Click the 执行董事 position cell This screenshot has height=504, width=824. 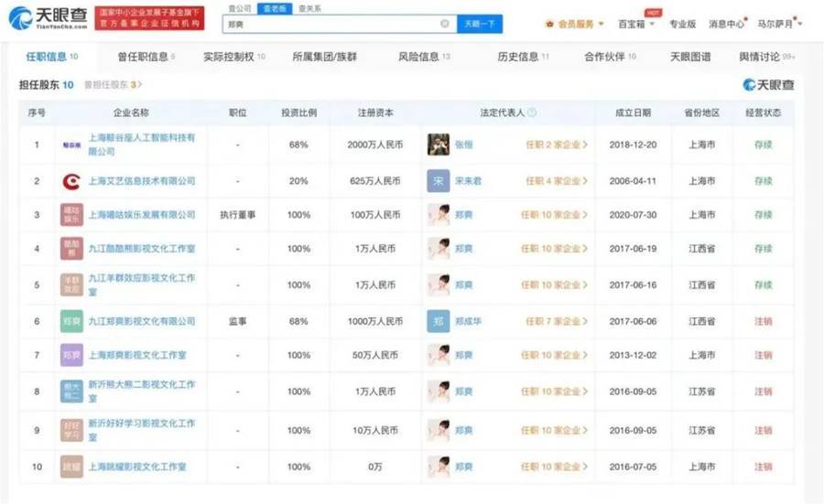(x=238, y=215)
